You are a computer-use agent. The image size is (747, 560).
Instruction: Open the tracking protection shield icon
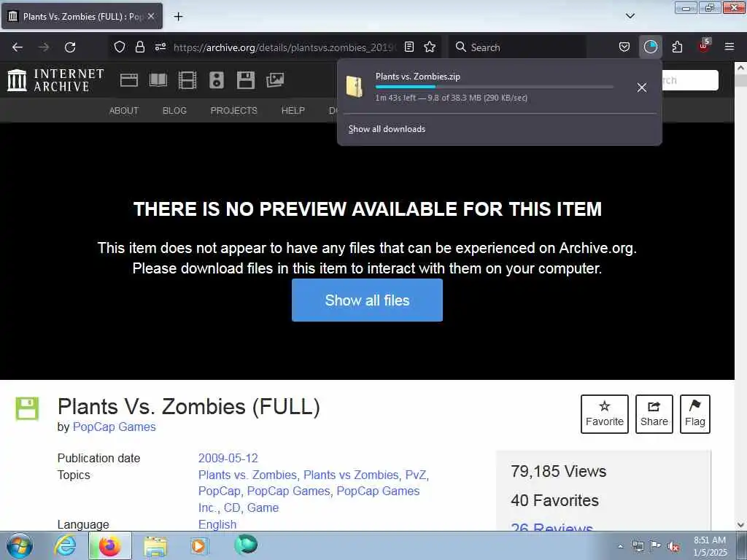[x=119, y=47]
